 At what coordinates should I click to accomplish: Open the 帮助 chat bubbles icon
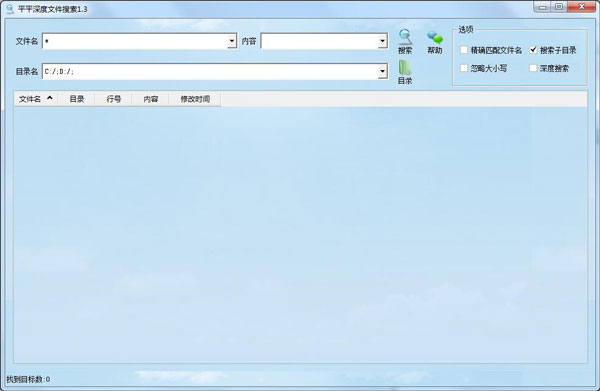click(x=435, y=37)
